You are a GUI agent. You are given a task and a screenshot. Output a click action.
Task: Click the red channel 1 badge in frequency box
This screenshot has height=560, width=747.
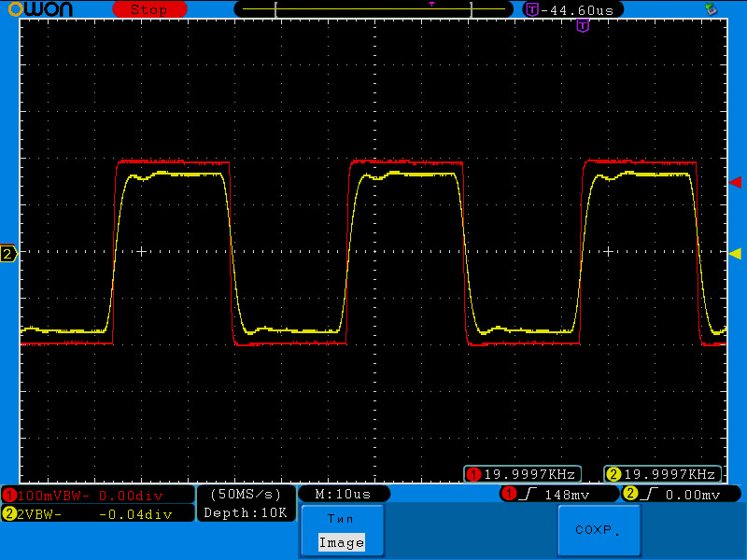coord(473,474)
